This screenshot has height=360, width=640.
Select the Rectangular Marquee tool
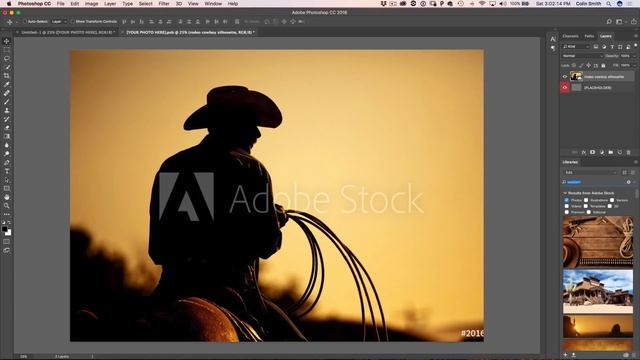pos(7,49)
